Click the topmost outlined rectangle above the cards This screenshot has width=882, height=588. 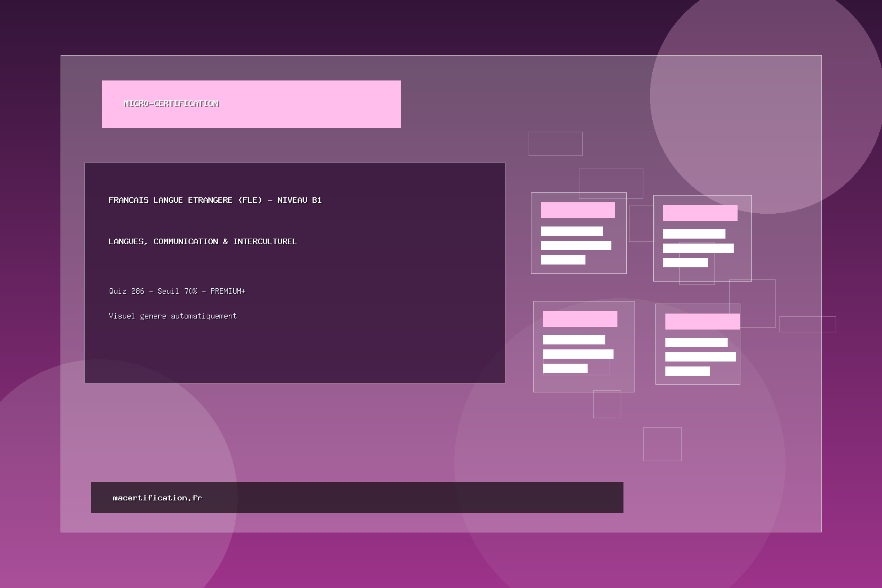pos(555,143)
